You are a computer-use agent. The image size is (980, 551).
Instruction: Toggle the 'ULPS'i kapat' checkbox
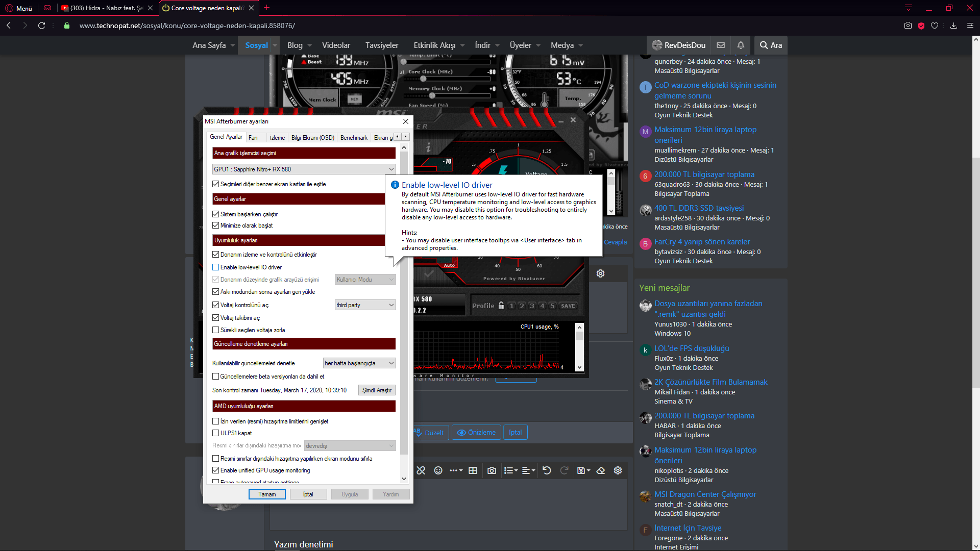[x=216, y=433]
